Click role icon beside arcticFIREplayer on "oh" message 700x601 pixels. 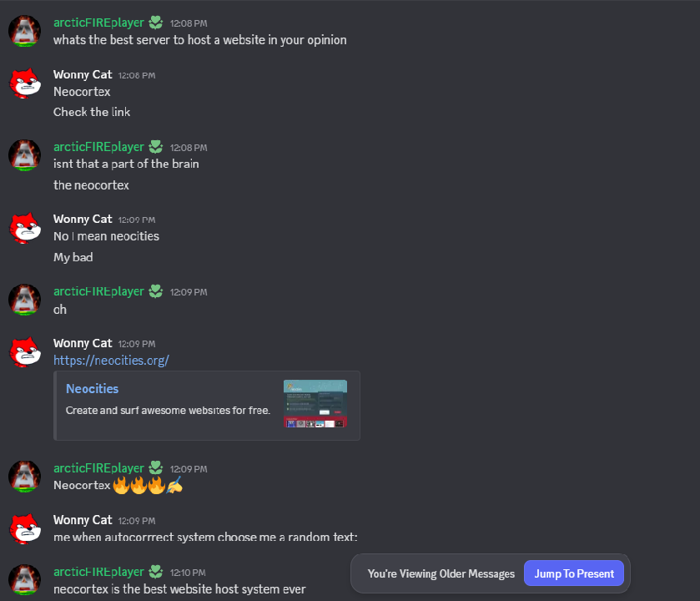click(156, 291)
